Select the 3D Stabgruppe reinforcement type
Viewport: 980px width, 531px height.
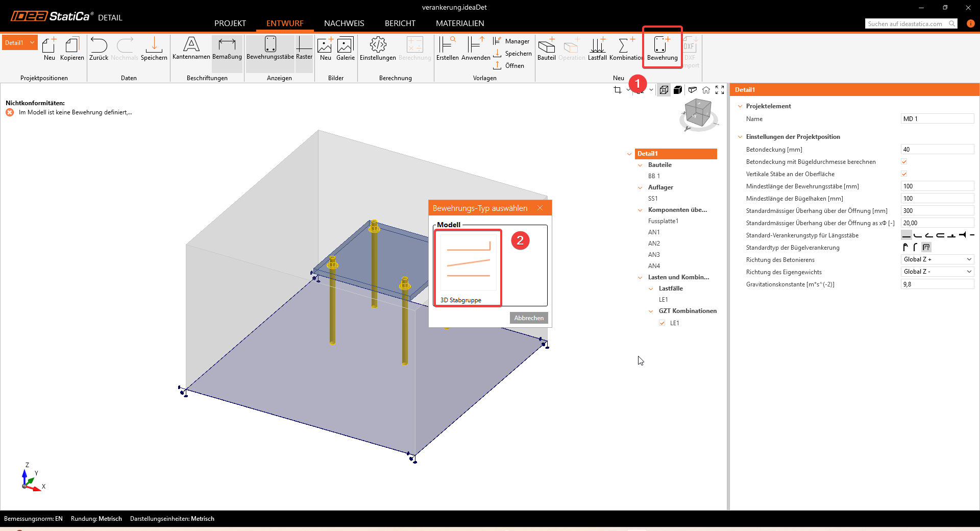point(468,268)
